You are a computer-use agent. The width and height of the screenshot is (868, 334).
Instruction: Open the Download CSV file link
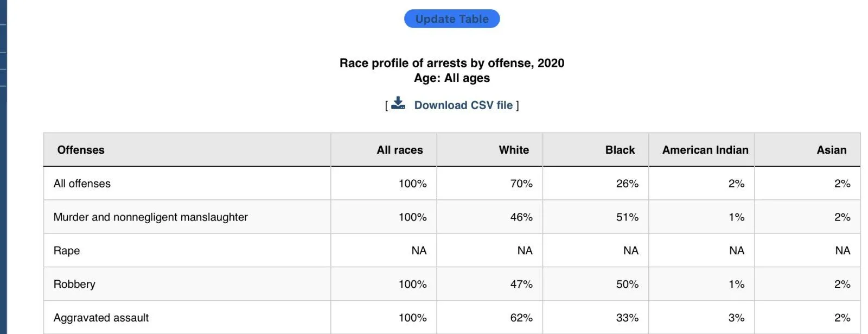463,105
